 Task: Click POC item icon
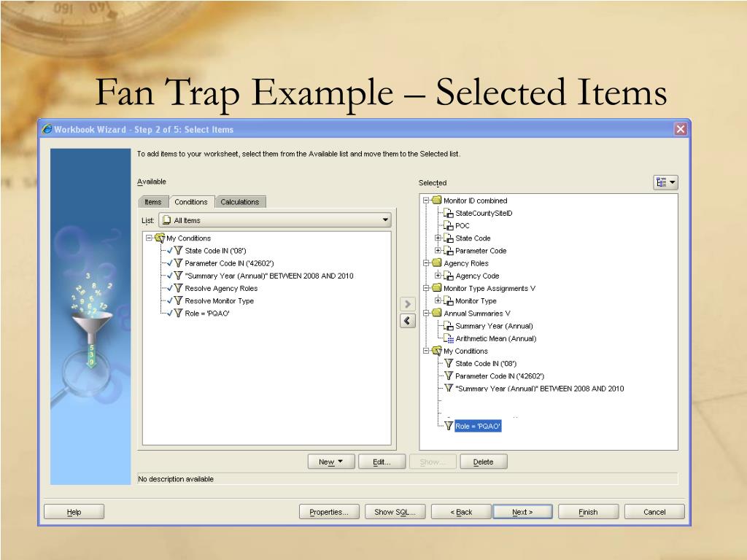449,226
